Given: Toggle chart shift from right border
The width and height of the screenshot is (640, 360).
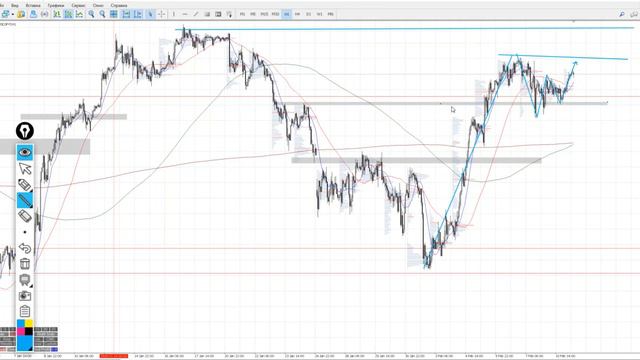Looking at the screenshot, I should point(138,14).
